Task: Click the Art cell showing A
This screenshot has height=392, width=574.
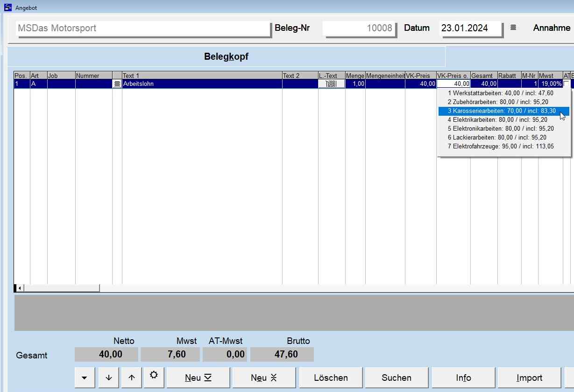Action: coord(38,84)
